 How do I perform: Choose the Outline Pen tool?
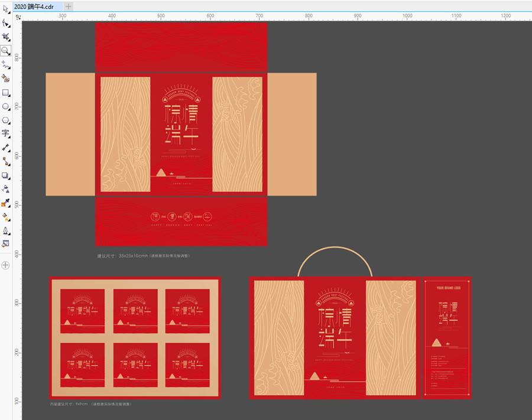tap(6, 230)
